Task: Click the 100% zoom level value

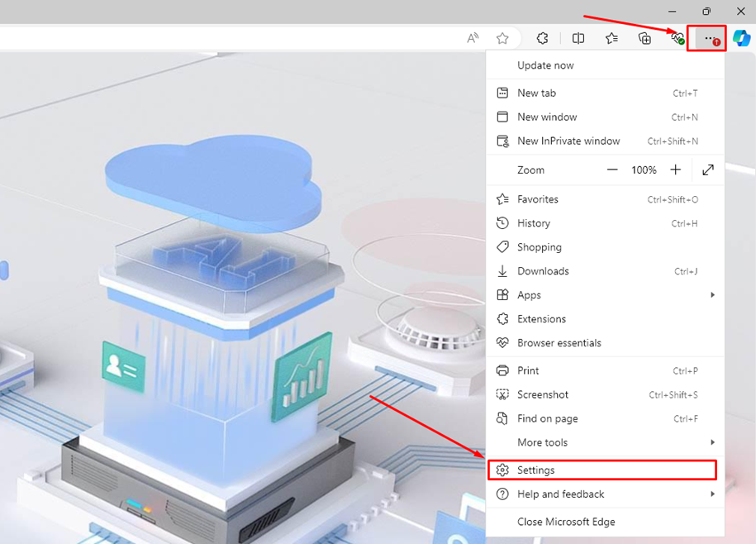Action: click(644, 169)
